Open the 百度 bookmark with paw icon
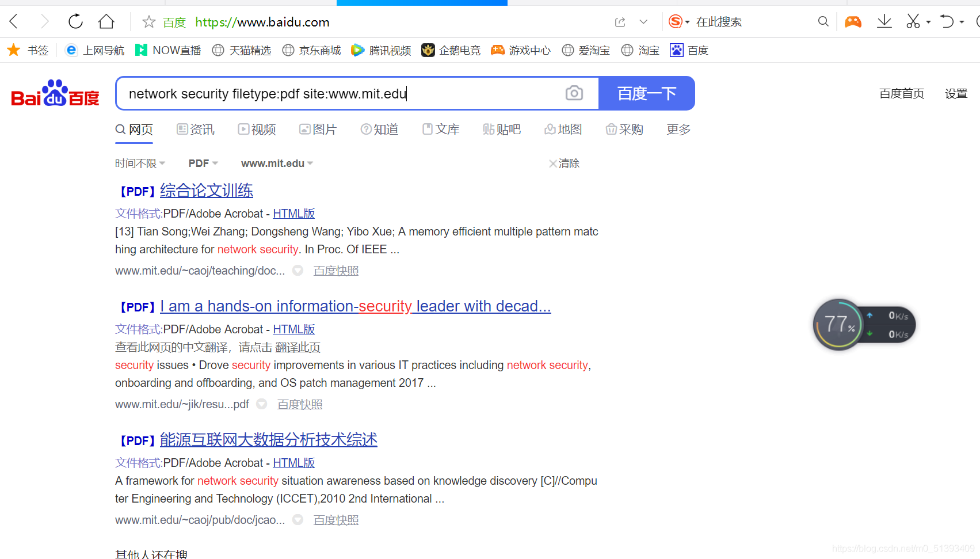This screenshot has width=980, height=559. click(x=689, y=51)
